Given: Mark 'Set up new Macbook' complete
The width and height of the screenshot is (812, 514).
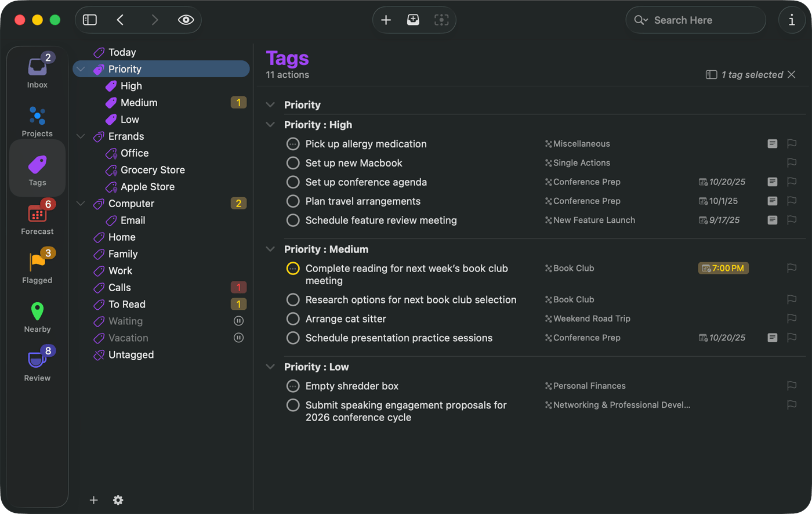Looking at the screenshot, I should [x=293, y=163].
